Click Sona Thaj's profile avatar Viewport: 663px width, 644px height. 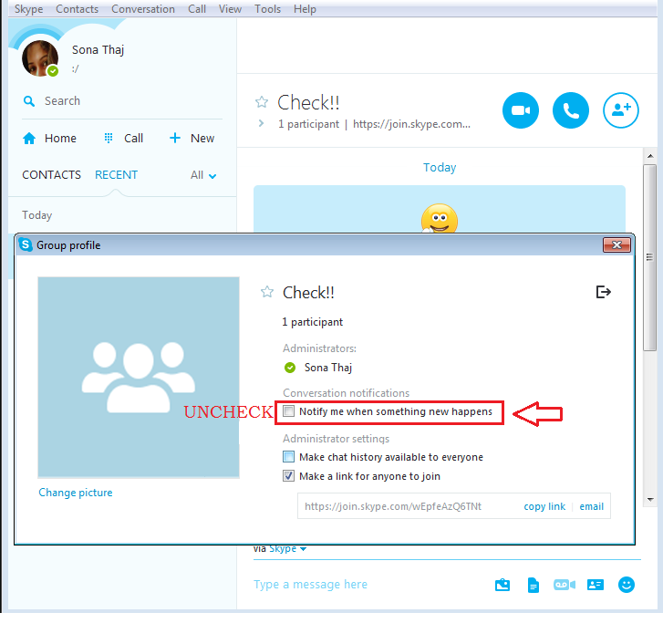[40, 58]
